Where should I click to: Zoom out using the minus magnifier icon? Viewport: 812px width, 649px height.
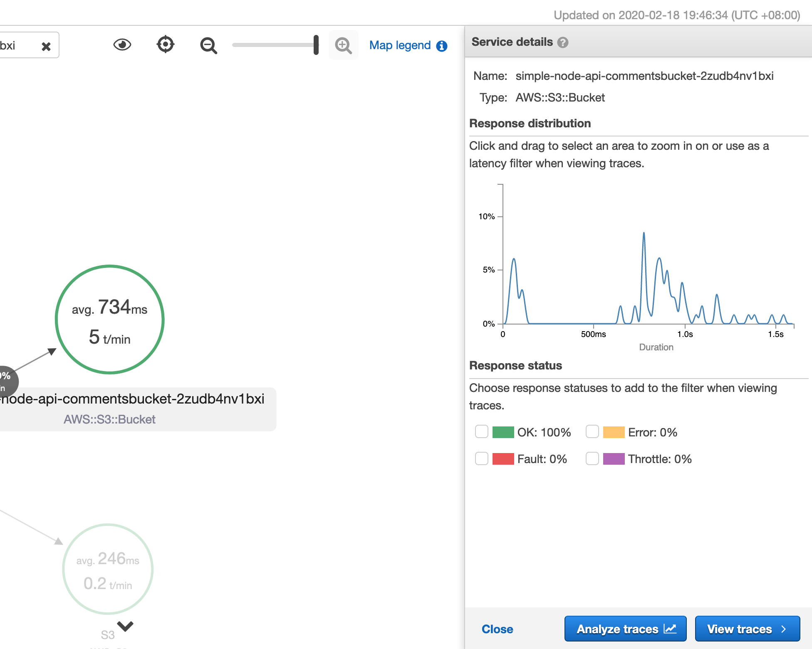click(208, 45)
